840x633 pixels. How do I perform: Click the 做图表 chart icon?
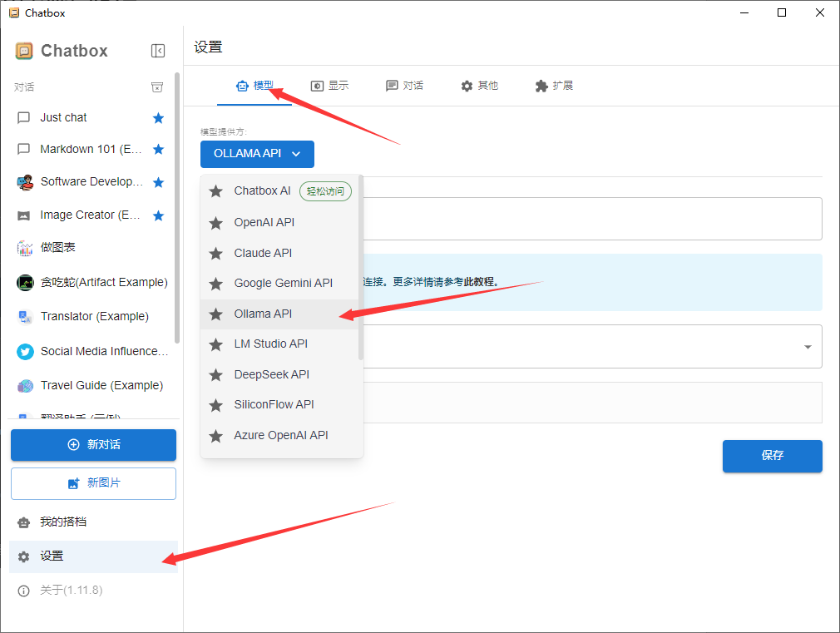pyautogui.click(x=25, y=248)
